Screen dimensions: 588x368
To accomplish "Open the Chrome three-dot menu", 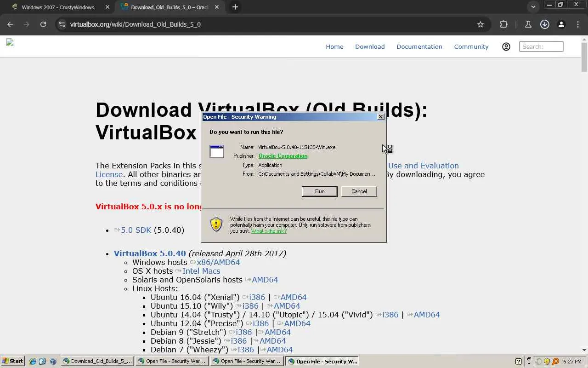I will [x=578, y=24].
